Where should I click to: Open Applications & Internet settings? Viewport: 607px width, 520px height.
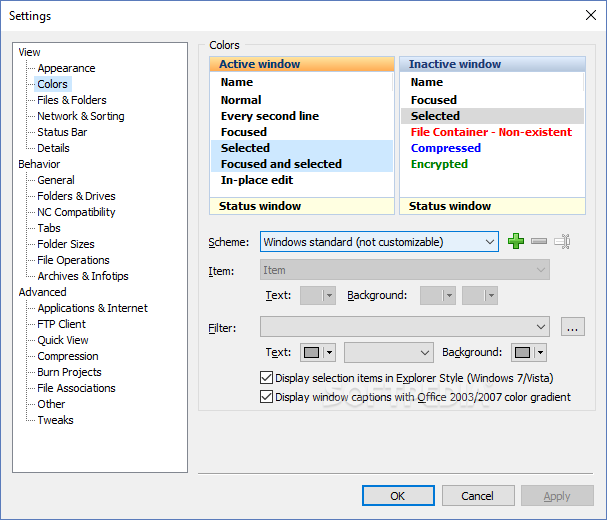pos(93,308)
